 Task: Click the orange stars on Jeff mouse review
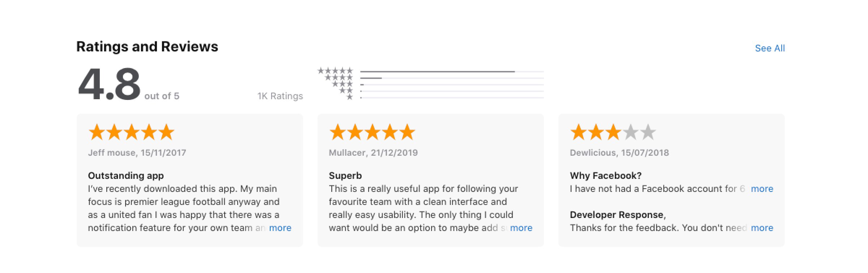pos(131,132)
